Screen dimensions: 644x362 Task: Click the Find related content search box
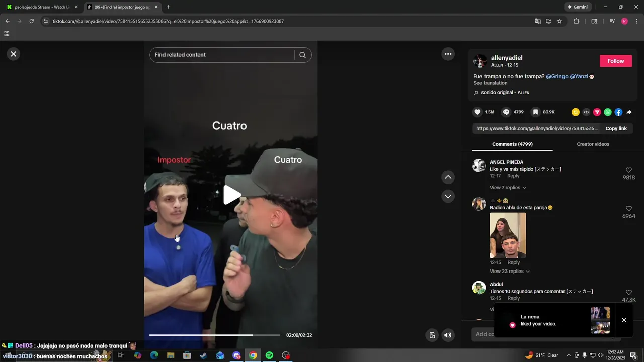tap(221, 55)
